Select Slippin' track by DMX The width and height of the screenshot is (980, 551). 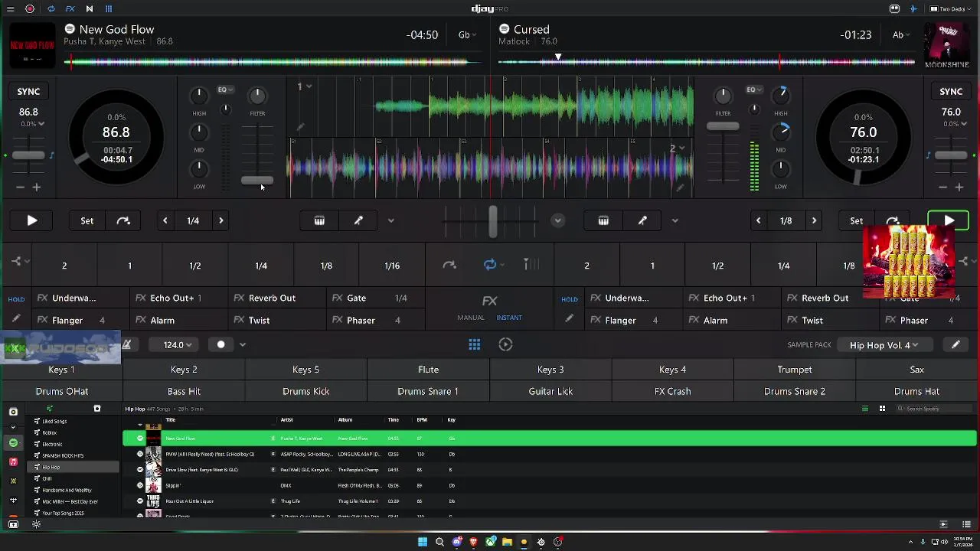point(550,485)
